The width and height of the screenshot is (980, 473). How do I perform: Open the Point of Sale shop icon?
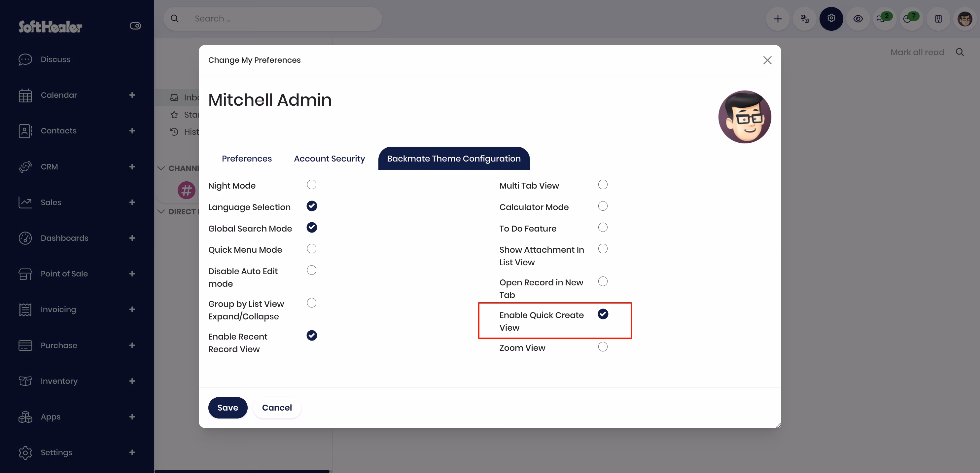(25, 274)
